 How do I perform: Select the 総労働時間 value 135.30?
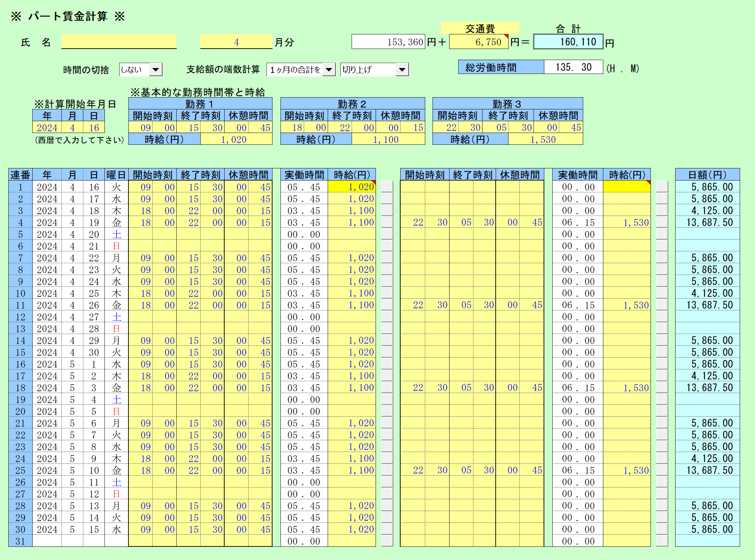573,67
